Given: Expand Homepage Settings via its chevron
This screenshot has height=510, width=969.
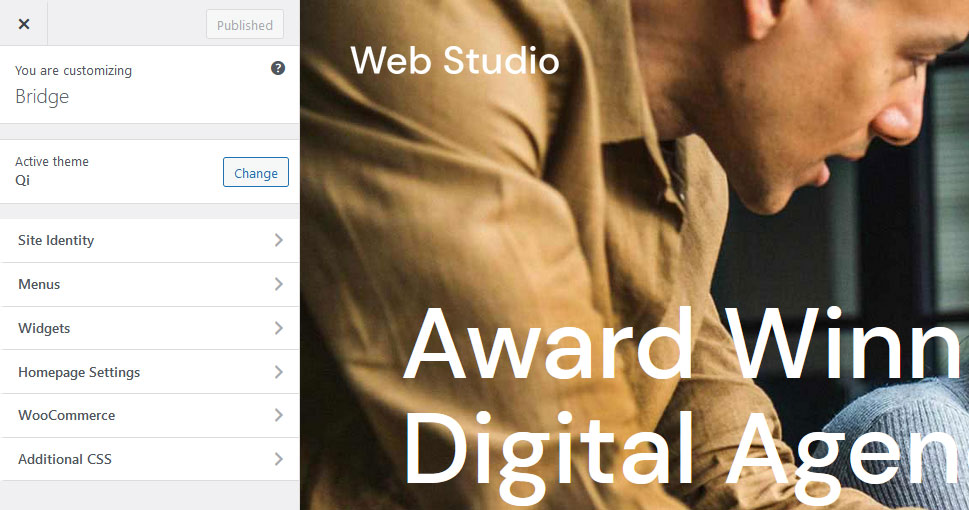Looking at the screenshot, I should [x=279, y=372].
